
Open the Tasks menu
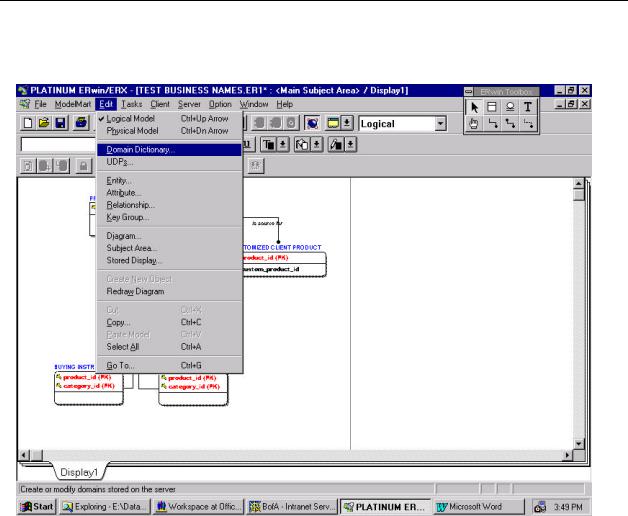pos(132,104)
